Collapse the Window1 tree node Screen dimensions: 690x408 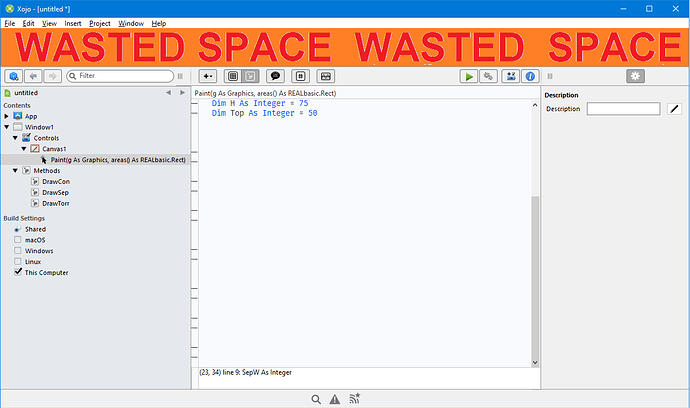point(7,127)
